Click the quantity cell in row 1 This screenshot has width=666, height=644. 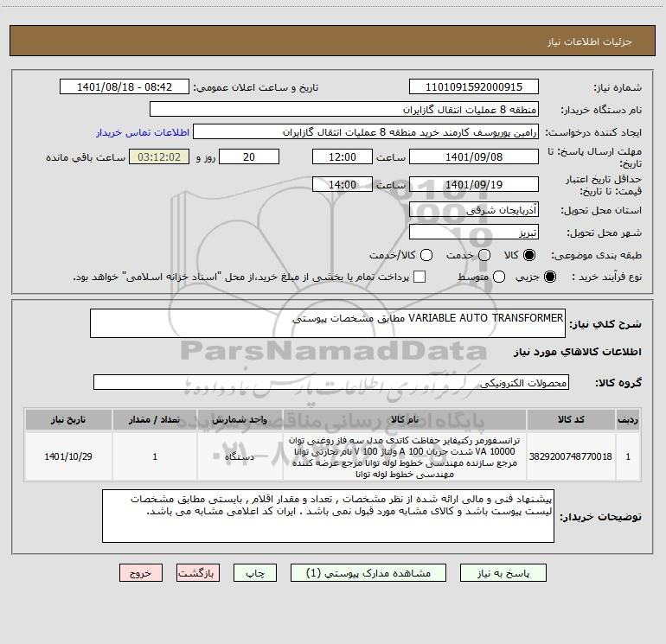pos(155,456)
